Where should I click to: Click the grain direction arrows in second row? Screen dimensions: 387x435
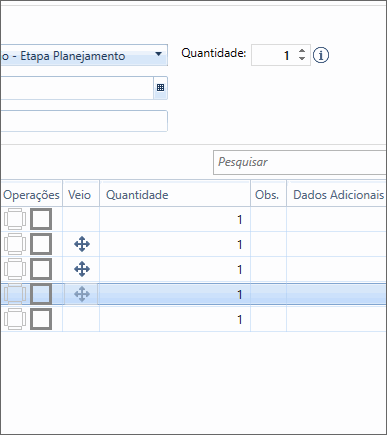pos(82,244)
